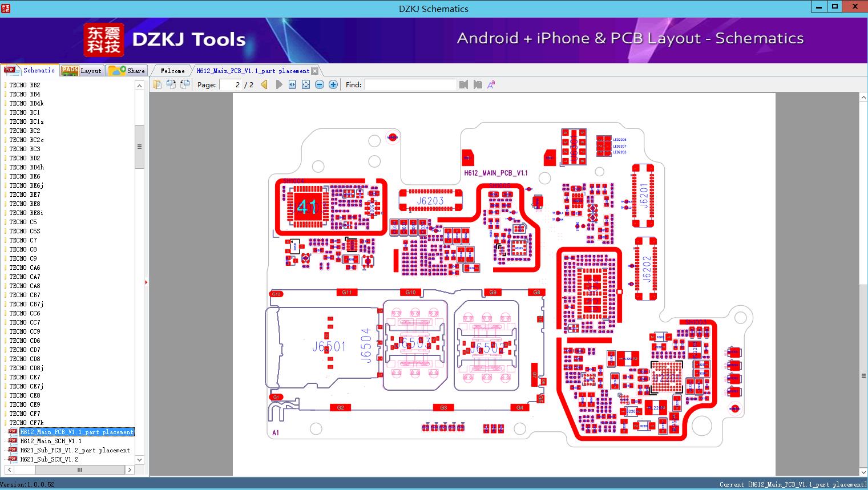868x490 pixels.
Task: Click the rotate clockwise icon
Action: click(185, 84)
